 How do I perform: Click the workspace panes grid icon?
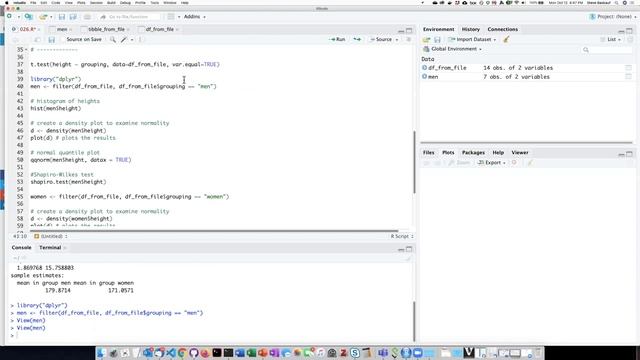click(x=171, y=17)
